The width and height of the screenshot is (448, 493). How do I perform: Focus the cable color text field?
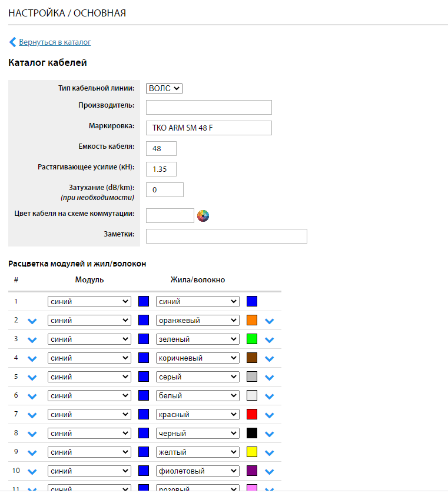170,216
